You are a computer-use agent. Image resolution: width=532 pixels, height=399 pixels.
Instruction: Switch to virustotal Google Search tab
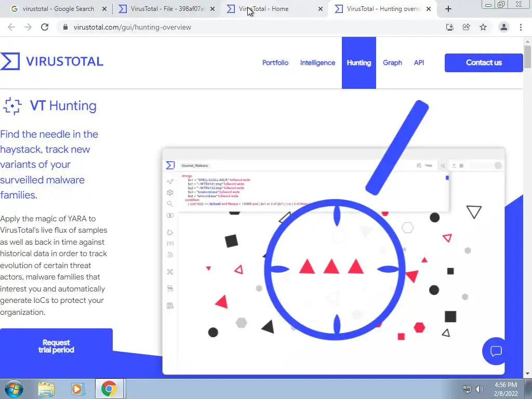coord(58,9)
